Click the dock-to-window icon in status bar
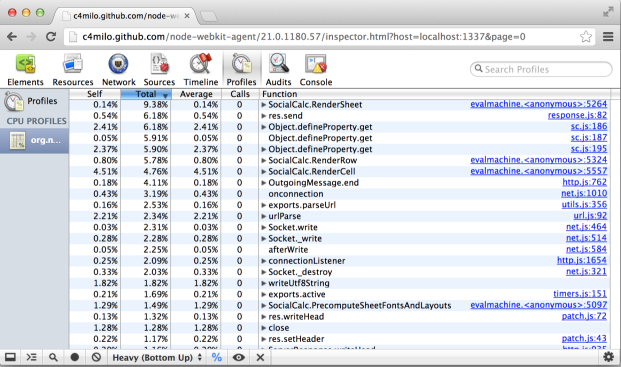Image resolution: width=621 pixels, height=367 pixels. coord(10,357)
